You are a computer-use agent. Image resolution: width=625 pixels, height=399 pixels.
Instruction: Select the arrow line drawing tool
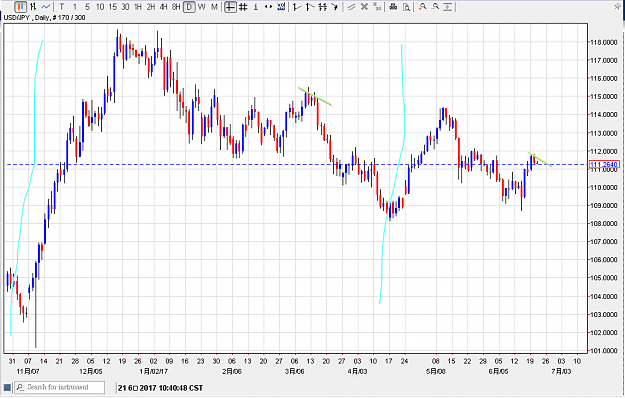335,7
